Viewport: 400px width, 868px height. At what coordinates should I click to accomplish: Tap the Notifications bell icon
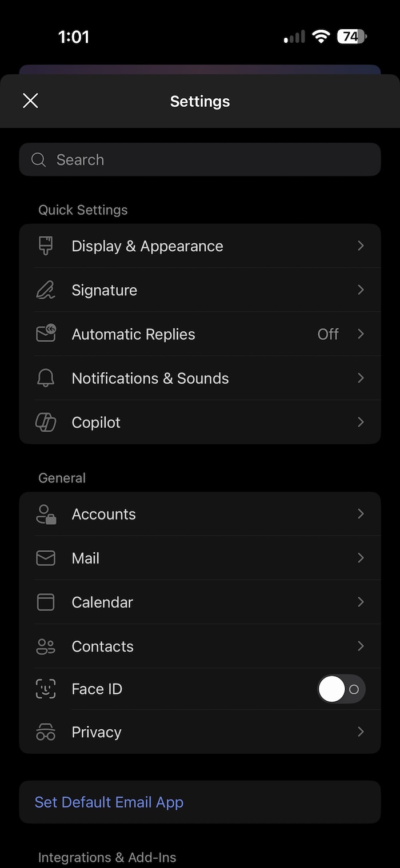point(46,378)
